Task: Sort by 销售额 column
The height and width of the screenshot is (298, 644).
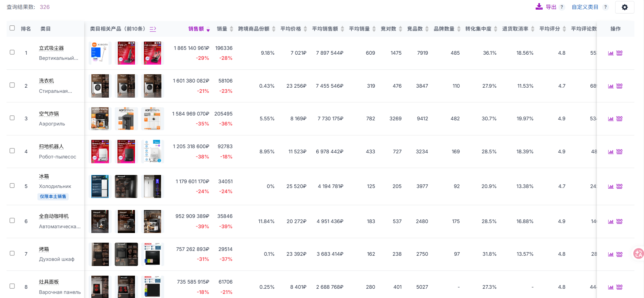Action: click(x=196, y=29)
